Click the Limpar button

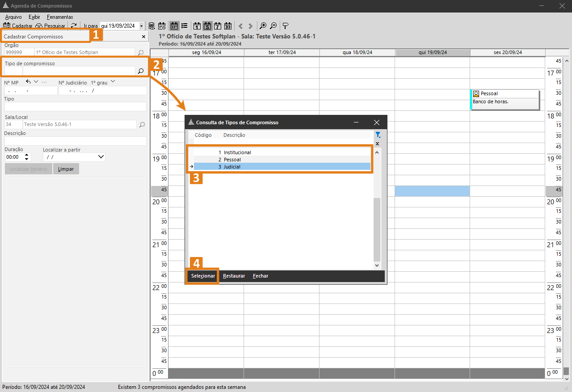(x=66, y=169)
